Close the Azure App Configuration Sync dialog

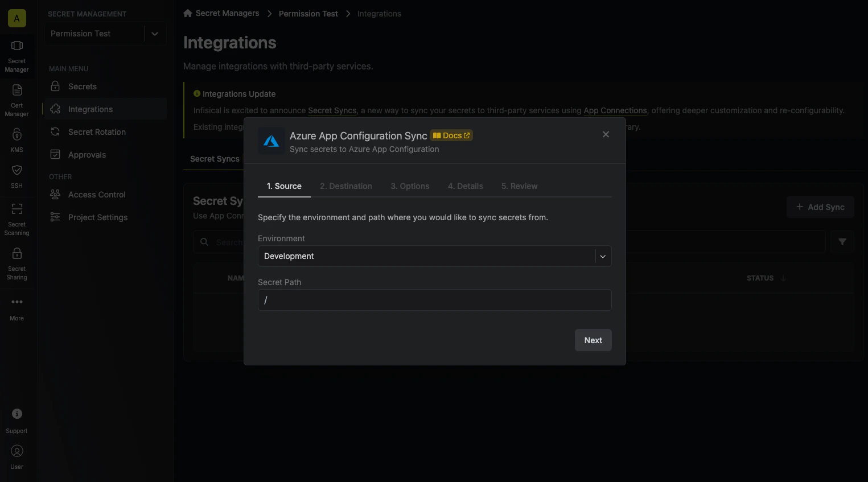click(x=606, y=134)
